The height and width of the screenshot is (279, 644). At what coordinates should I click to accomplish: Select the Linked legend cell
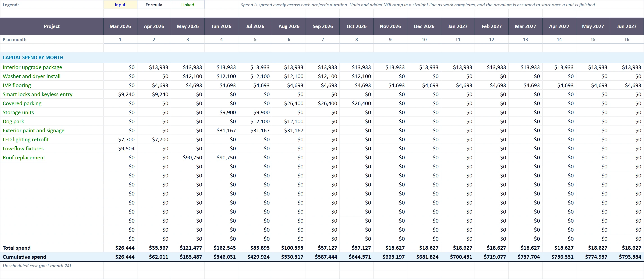click(x=188, y=5)
